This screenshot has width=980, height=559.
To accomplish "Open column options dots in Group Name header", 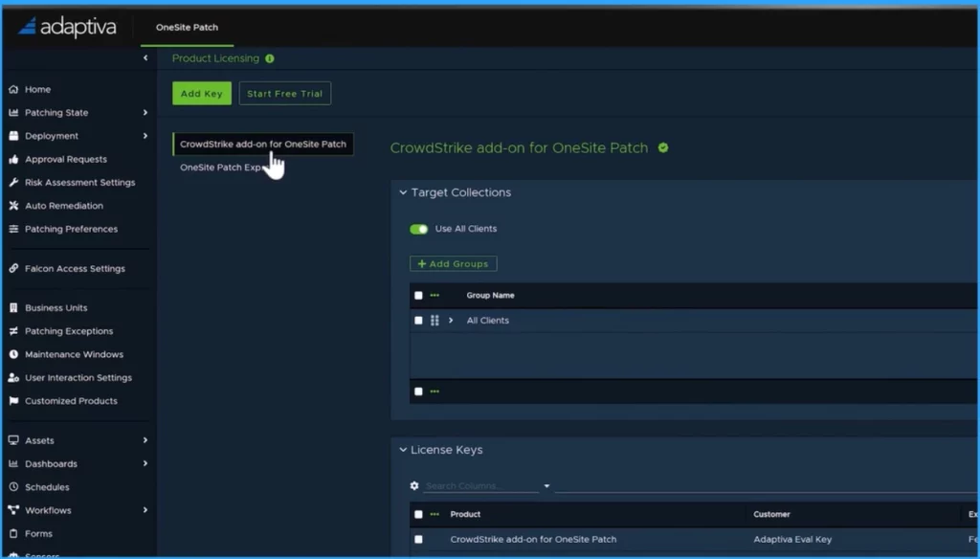I will pos(434,295).
